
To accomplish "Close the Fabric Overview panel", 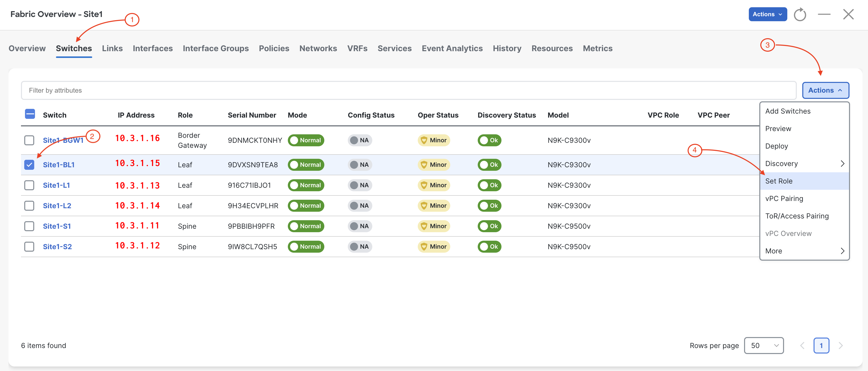I will [x=848, y=14].
